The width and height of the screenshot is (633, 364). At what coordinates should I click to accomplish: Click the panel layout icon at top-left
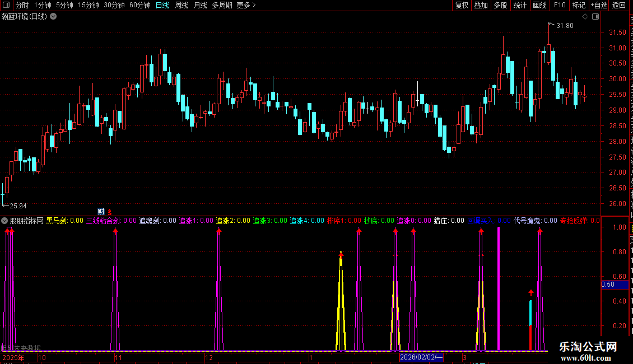(6, 5)
